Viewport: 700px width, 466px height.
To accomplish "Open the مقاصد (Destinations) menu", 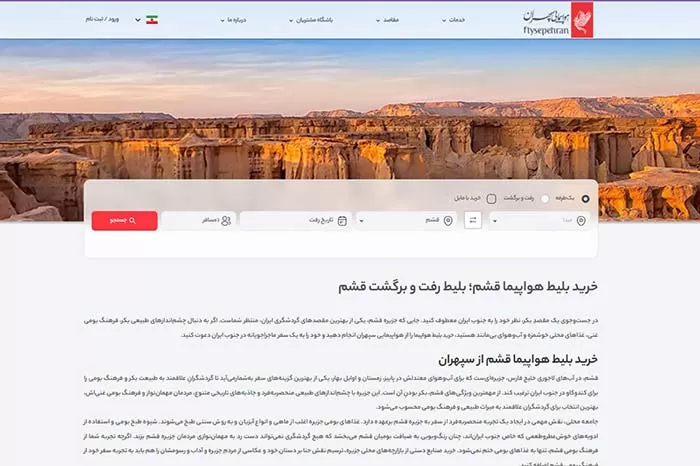I will tap(388, 20).
